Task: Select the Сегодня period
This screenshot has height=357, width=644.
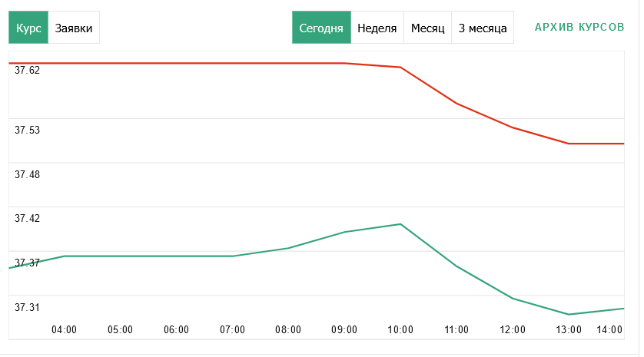Action: point(321,28)
